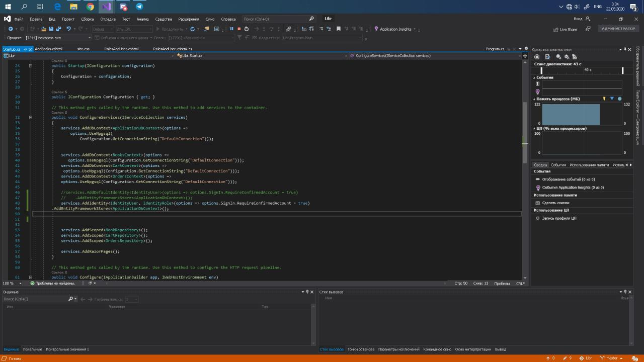Viewport: 644px width, 362px height.
Task: Open notifications center in system tray
Action: tap(633, 7)
